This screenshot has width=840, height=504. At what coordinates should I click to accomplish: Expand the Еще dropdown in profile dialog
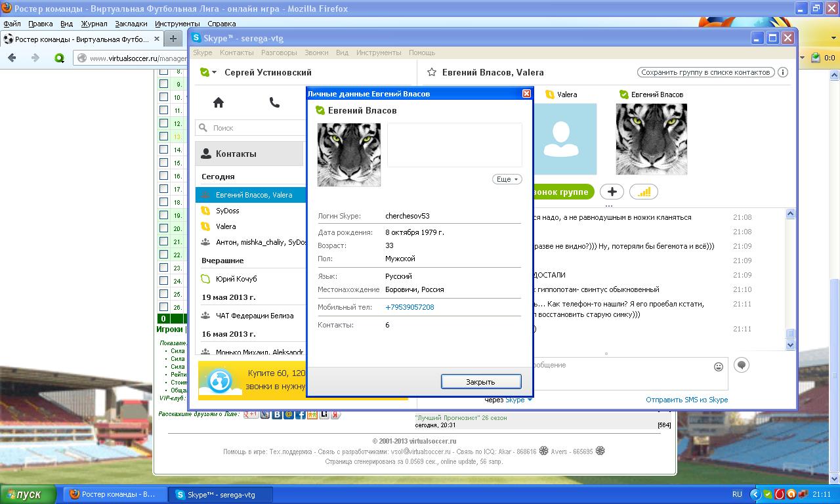[x=507, y=179]
